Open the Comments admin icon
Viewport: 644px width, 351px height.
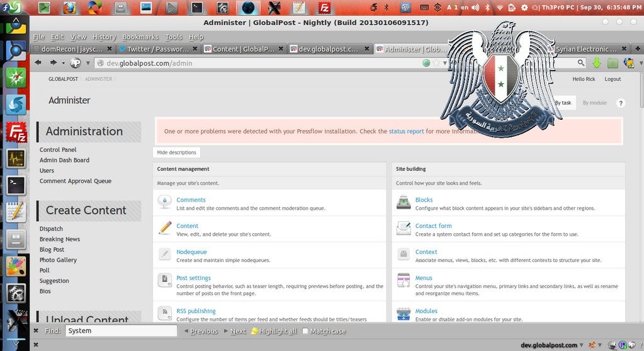(165, 202)
